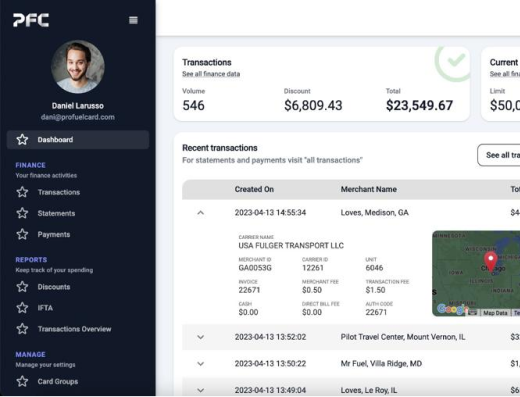Follow the See all finance data link

pyautogui.click(x=211, y=74)
